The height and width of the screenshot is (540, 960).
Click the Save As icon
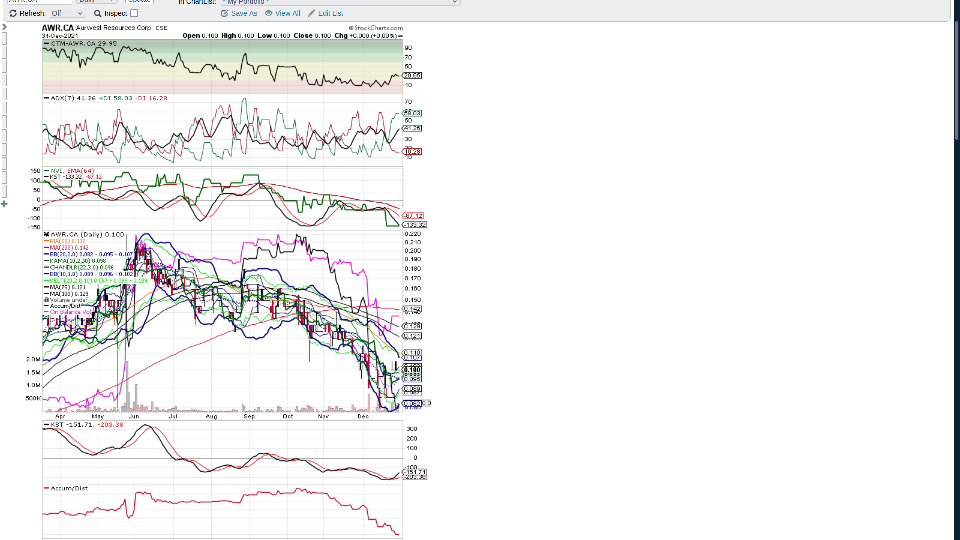point(224,13)
